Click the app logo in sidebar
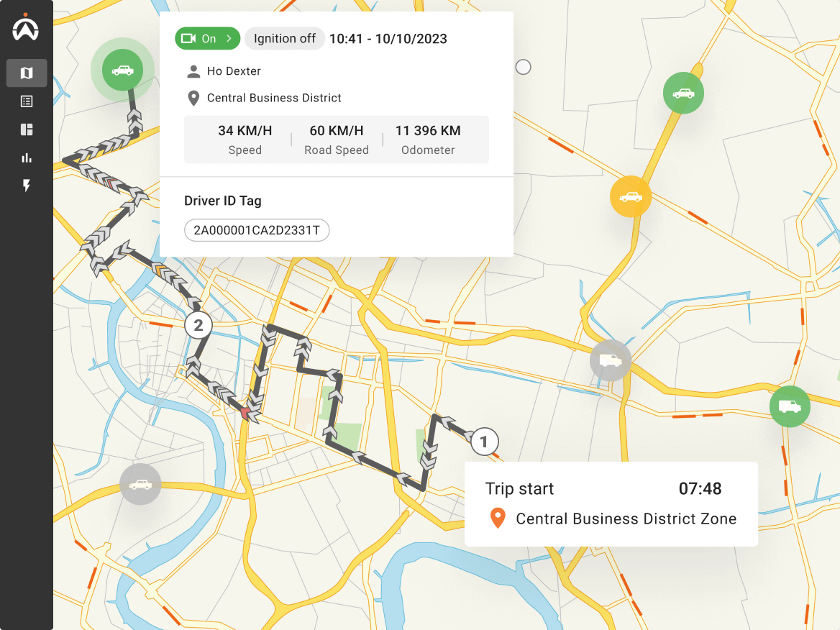 pos(26,28)
